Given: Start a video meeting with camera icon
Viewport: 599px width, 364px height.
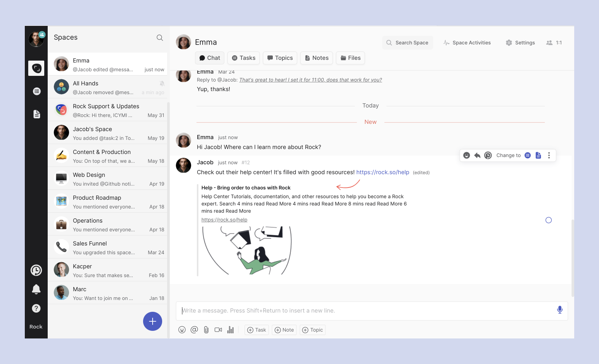Looking at the screenshot, I should pos(218,330).
